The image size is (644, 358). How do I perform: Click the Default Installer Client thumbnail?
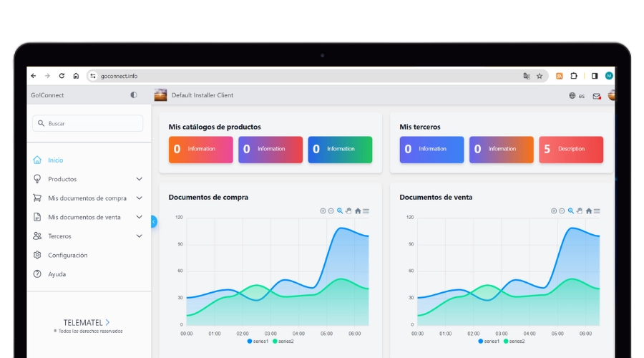(160, 95)
